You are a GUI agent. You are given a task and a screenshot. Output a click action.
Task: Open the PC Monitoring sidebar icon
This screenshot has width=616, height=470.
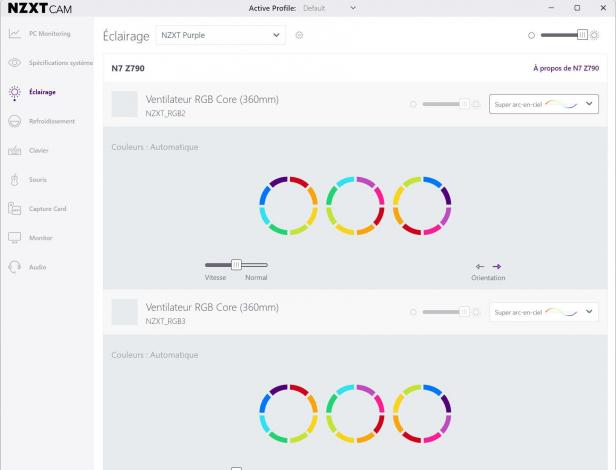pos(15,33)
